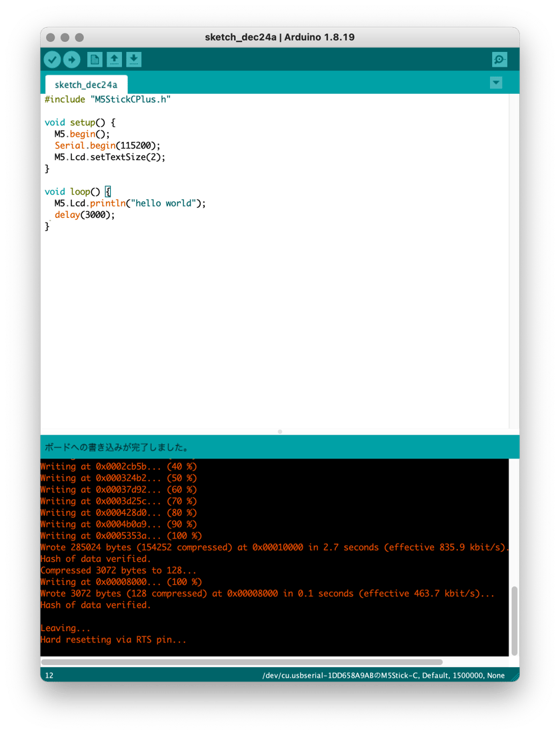Click the divider dot between editor and console

point(280,432)
